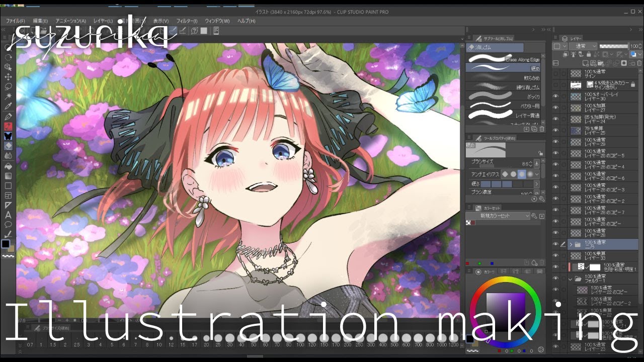Select the Move layer tool
This screenshot has height=362, width=644.
click(8, 76)
